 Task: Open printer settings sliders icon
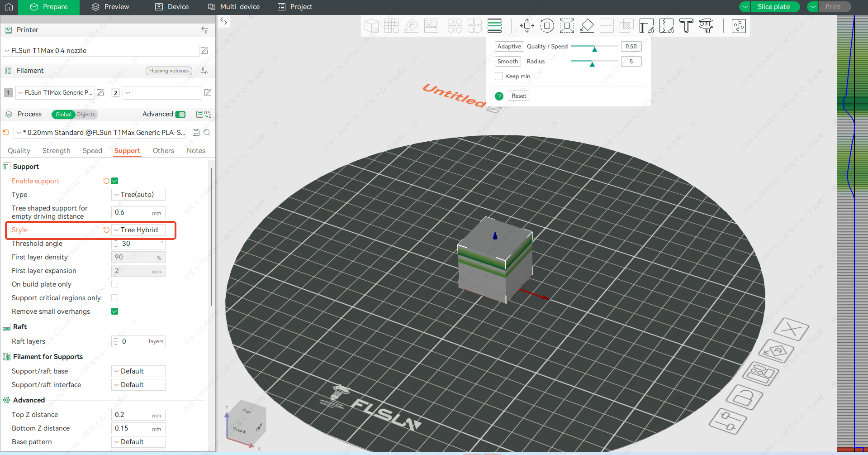204,30
